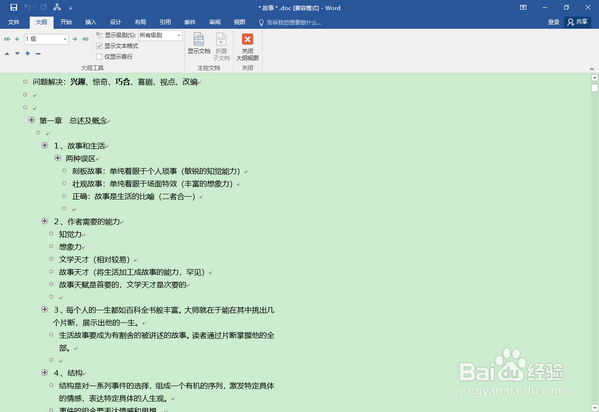Switch to the 审阅 ribbon tab
599x412 pixels.
coord(215,22)
